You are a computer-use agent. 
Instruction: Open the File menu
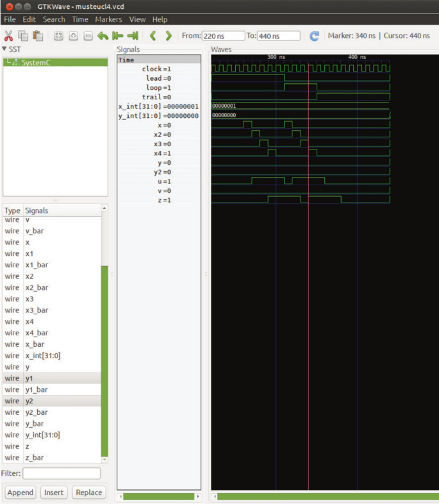[x=10, y=19]
